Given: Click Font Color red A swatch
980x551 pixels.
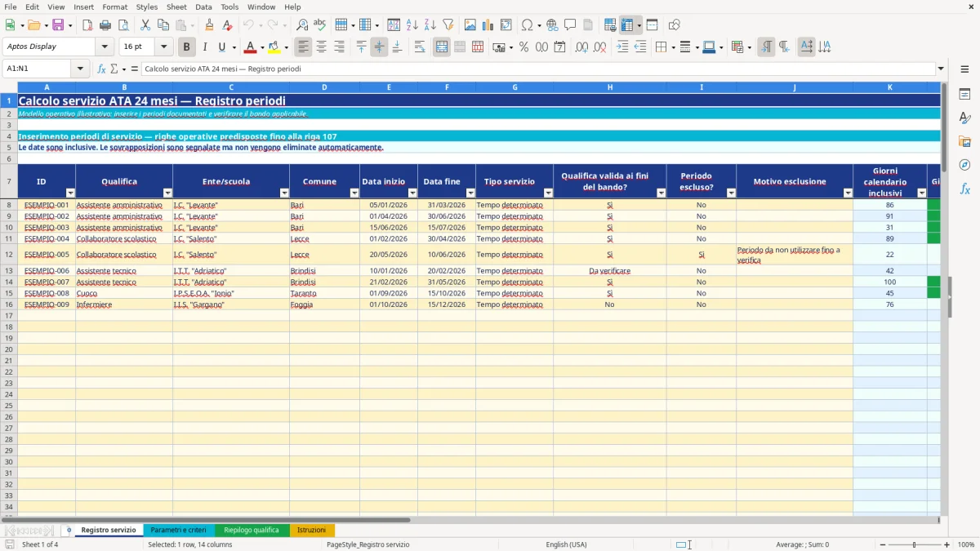Looking at the screenshot, I should click(x=251, y=47).
